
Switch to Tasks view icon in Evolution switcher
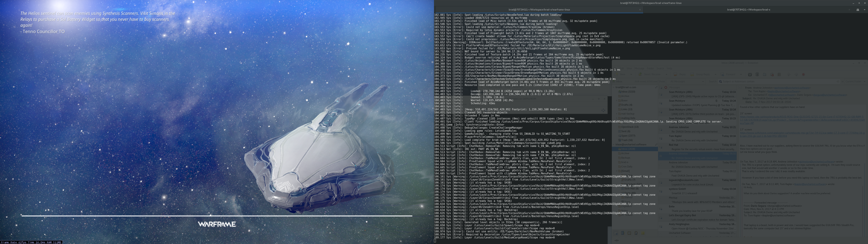pyautogui.click(x=636, y=233)
